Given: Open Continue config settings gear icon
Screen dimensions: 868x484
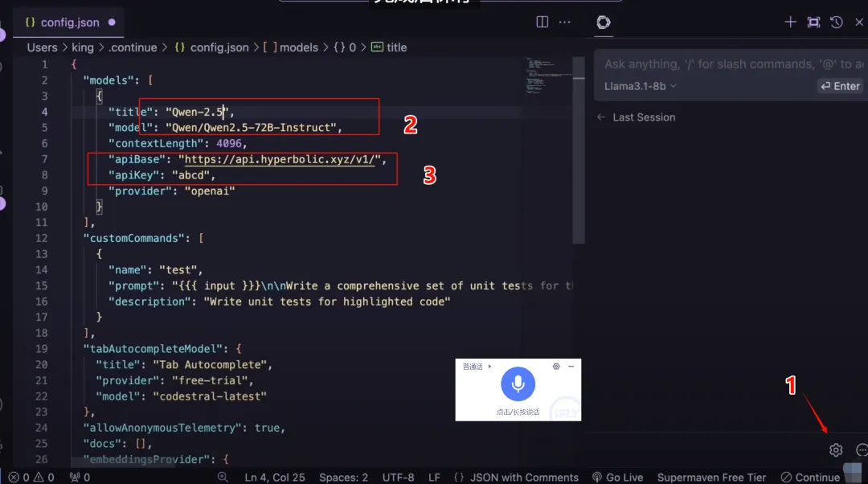Looking at the screenshot, I should 836,449.
